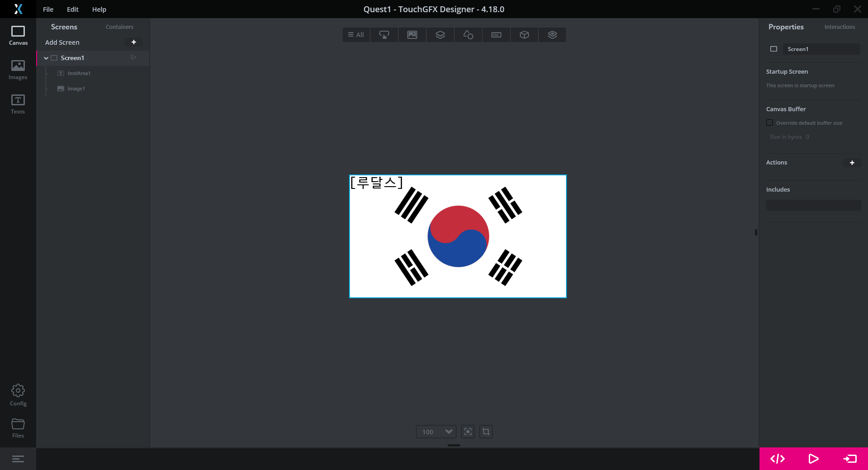868x470 pixels.
Task: Minimize the TouchGFX Designer window
Action: point(816,9)
